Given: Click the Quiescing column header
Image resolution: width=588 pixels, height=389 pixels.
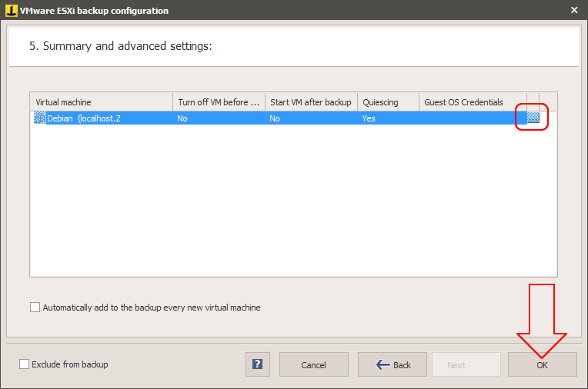Looking at the screenshot, I should pyautogui.click(x=388, y=102).
